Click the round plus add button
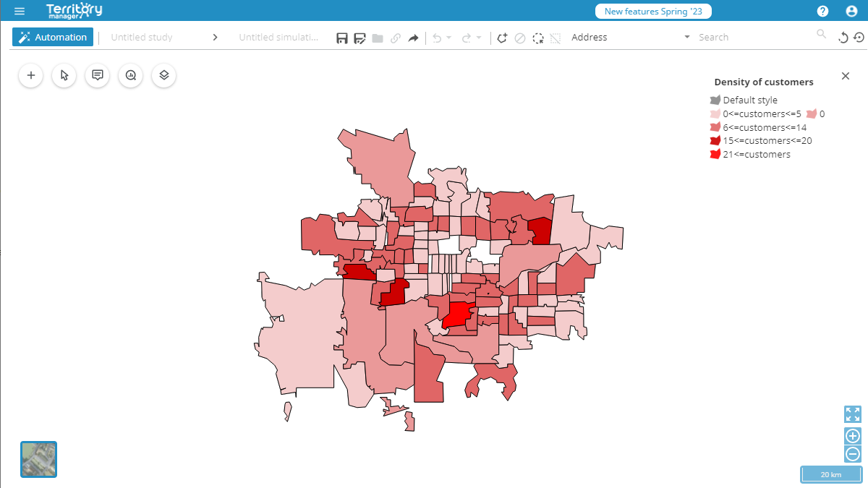 pos(31,75)
